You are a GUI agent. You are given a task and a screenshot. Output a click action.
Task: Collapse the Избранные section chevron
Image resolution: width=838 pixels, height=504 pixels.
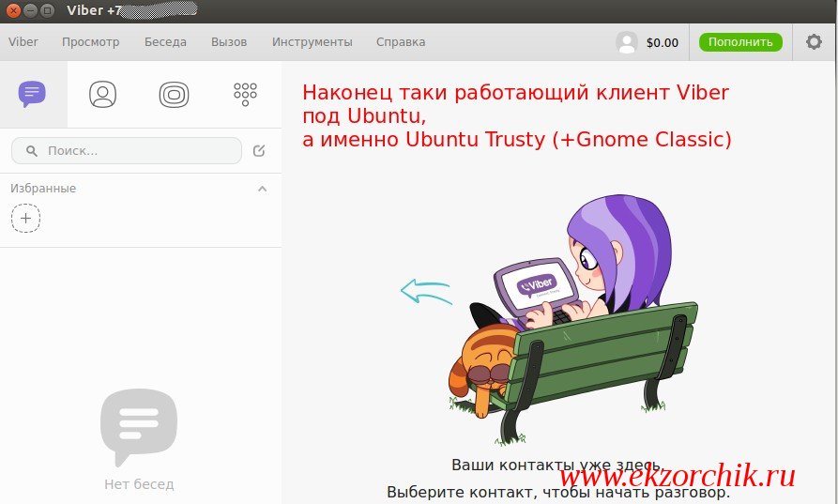pyautogui.click(x=263, y=189)
